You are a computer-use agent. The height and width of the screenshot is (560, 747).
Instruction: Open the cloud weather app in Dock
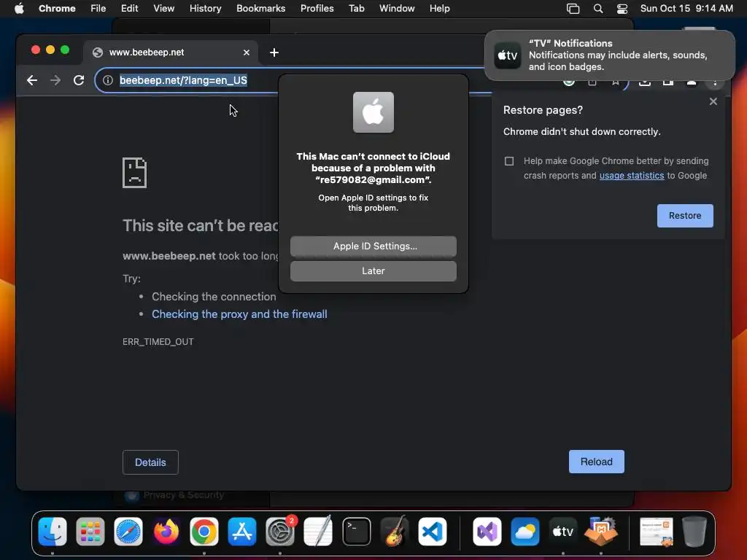(x=525, y=531)
